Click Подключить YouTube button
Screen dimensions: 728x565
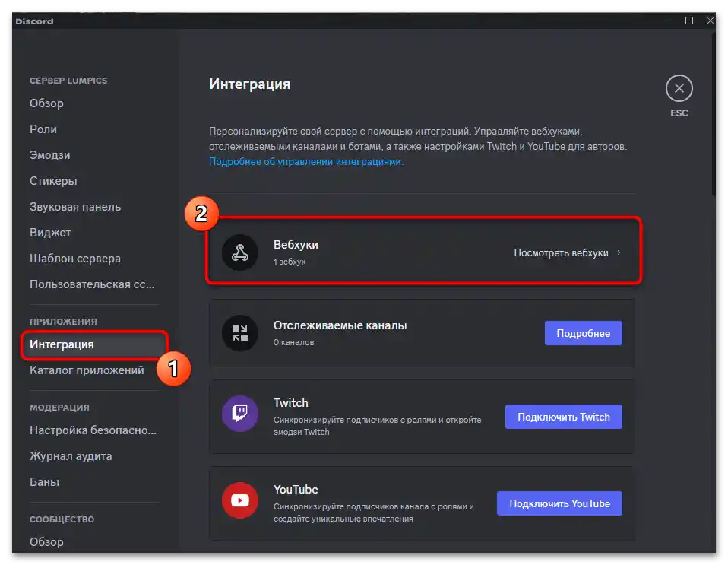(x=559, y=503)
